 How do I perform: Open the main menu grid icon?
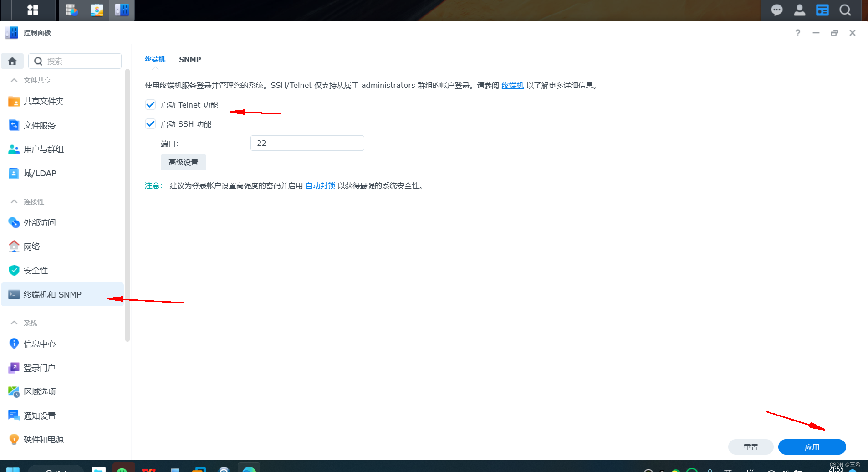pos(32,10)
